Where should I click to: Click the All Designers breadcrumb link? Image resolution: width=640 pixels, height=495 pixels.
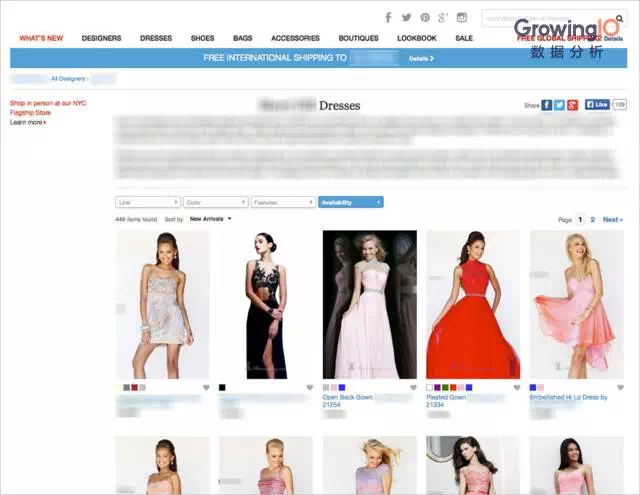pyautogui.click(x=68, y=79)
